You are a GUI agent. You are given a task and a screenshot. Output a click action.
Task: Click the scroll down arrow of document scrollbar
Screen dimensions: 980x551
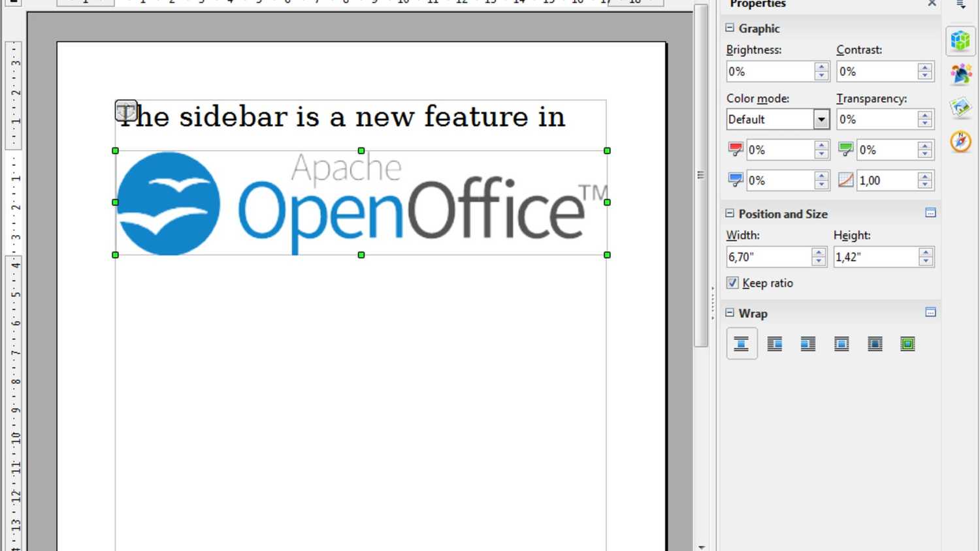(701, 546)
